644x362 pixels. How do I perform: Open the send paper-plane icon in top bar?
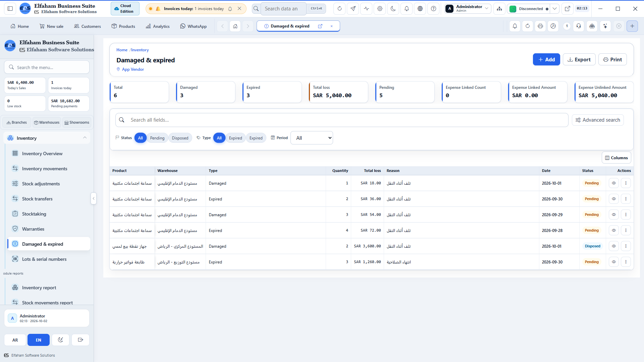(353, 9)
